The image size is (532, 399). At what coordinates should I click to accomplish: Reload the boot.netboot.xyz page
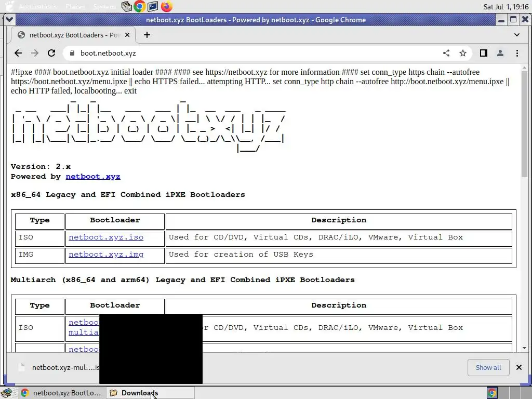pyautogui.click(x=51, y=53)
